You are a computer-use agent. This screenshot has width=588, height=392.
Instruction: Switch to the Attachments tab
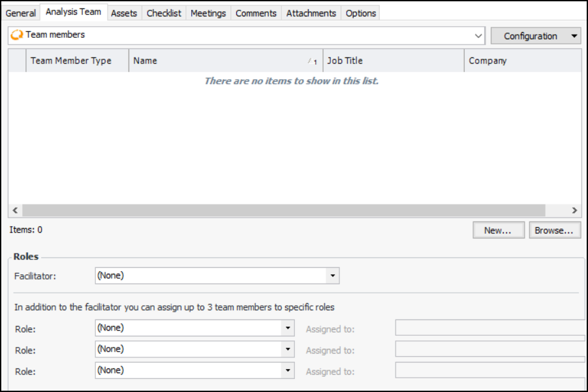tap(311, 13)
